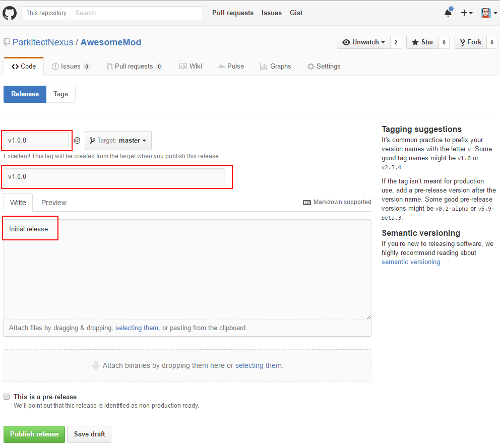Star the repository
500x448 pixels.
pos(422,42)
